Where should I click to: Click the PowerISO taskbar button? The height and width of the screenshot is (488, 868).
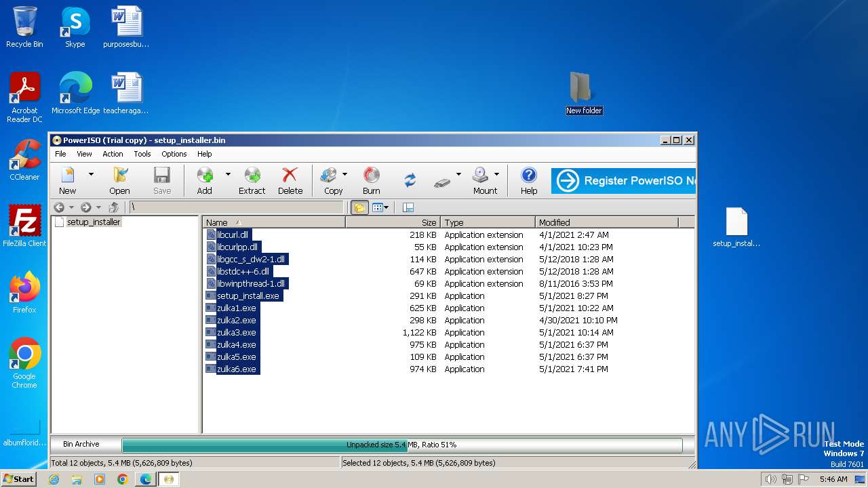coord(169,479)
